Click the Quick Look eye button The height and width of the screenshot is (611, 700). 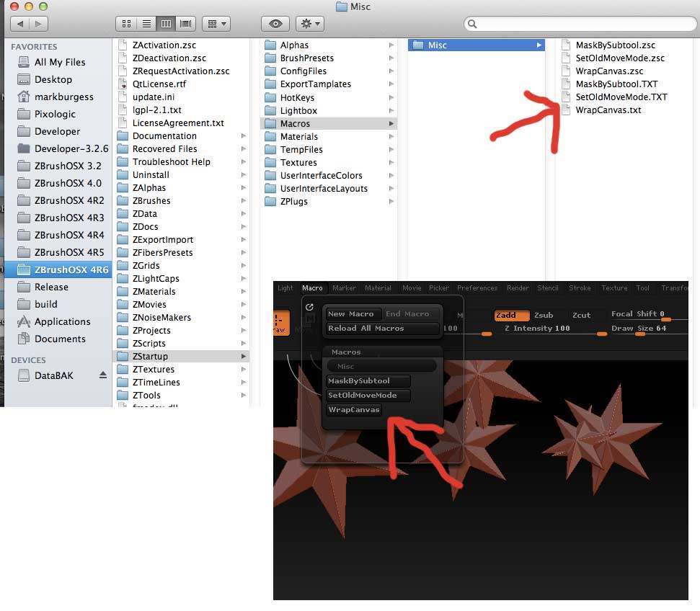click(275, 24)
